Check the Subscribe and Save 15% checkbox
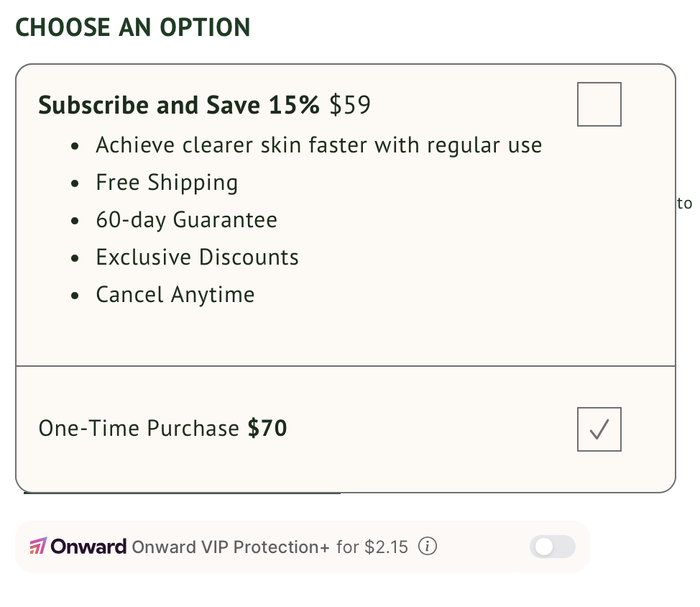 [x=599, y=104]
